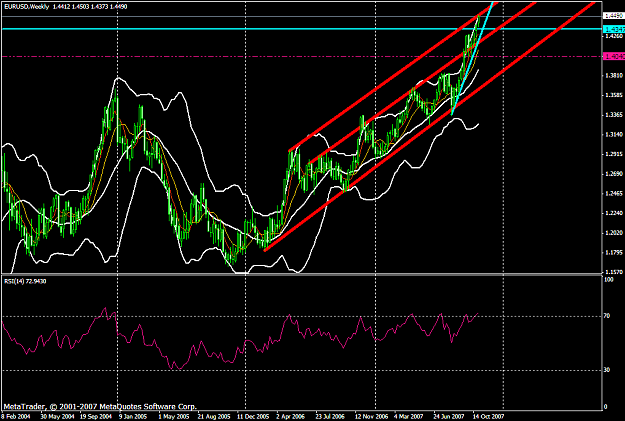The image size is (625, 421).
Task: Select the magenta 1.4040 price tag
Action: click(x=614, y=57)
